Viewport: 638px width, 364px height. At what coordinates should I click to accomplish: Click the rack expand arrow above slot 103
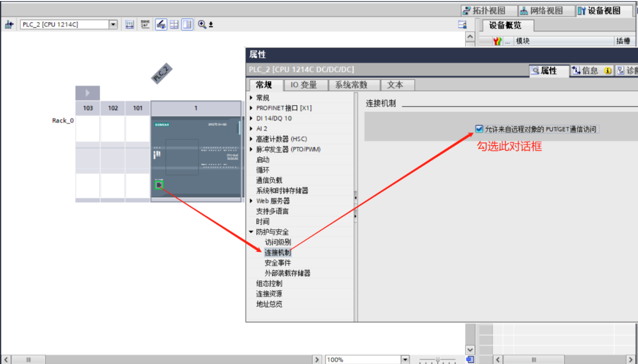click(x=88, y=93)
